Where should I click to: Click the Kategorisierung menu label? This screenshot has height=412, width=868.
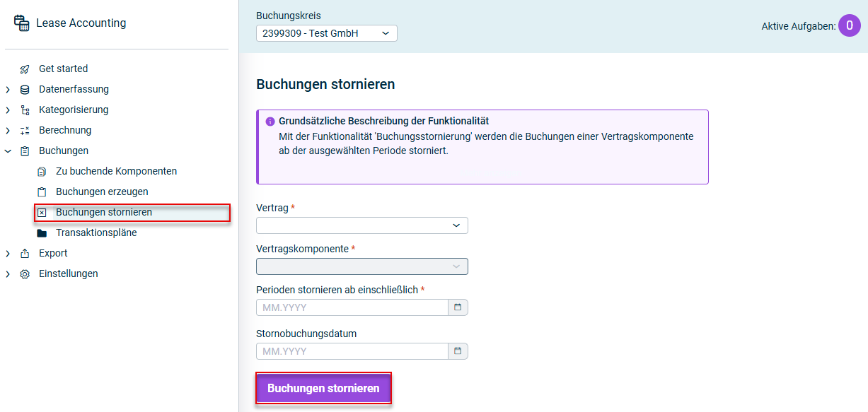(x=74, y=110)
